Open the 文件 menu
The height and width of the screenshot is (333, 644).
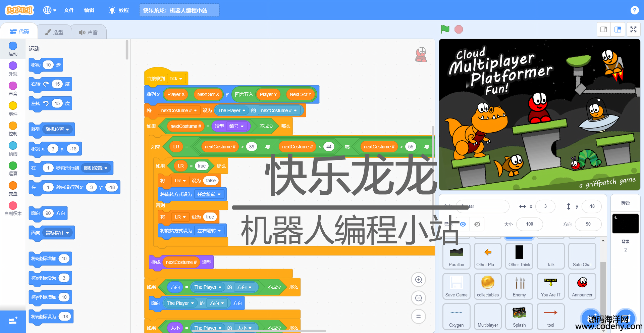click(x=69, y=10)
